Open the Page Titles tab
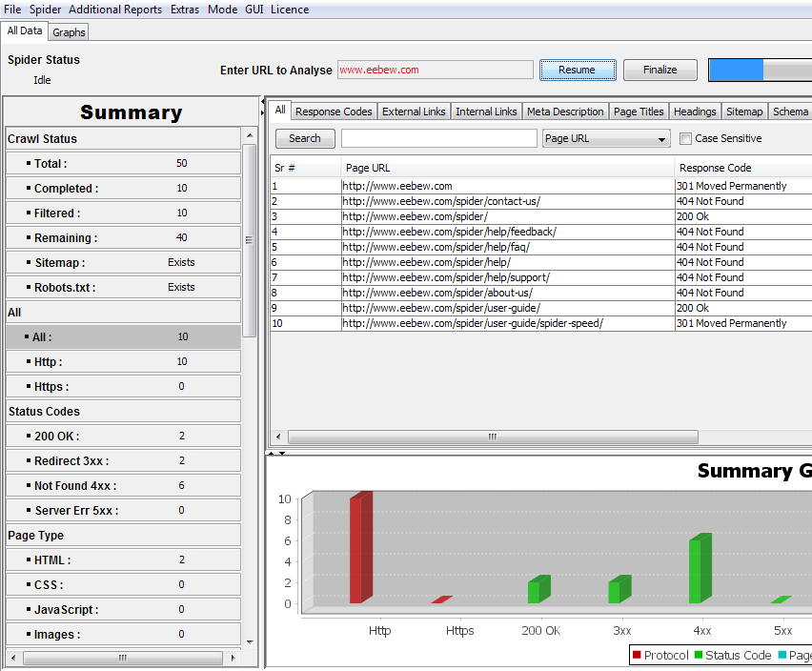Screen dimensions: 812x671 click(638, 112)
